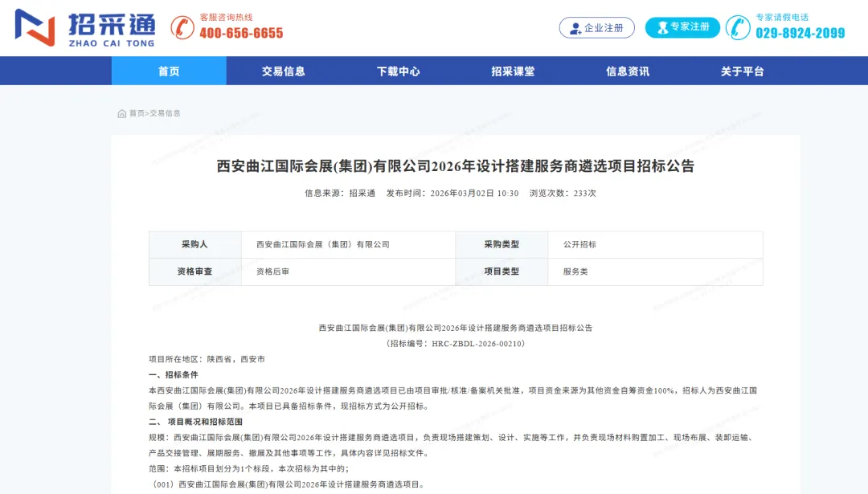Screen dimensions: 868x494
Task: Click the 二、项目概况和招标范围 heading
Action: pyautogui.click(x=195, y=422)
